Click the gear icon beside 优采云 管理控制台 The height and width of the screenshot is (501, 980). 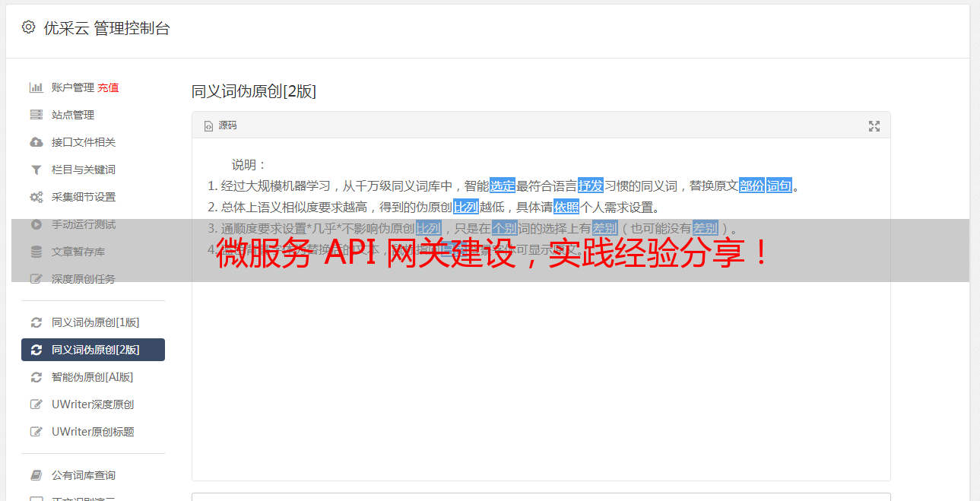pos(28,27)
